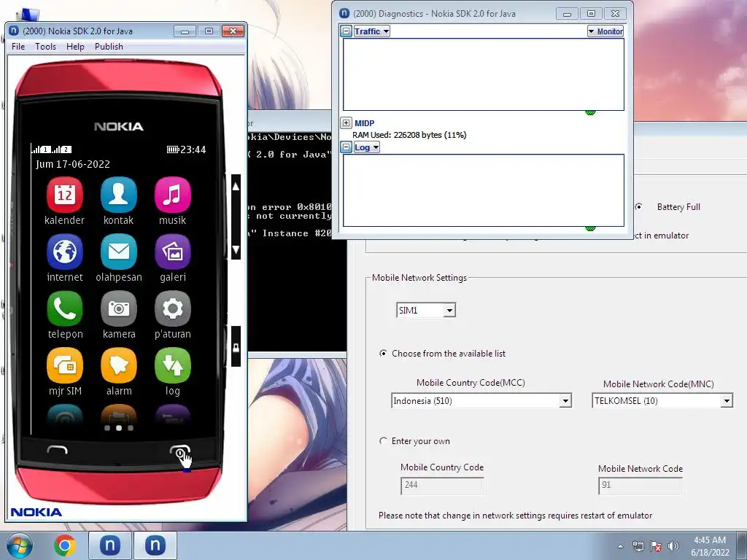Open the Traffic dropdown menu
Viewport: 747px width, 560px height.
point(371,31)
